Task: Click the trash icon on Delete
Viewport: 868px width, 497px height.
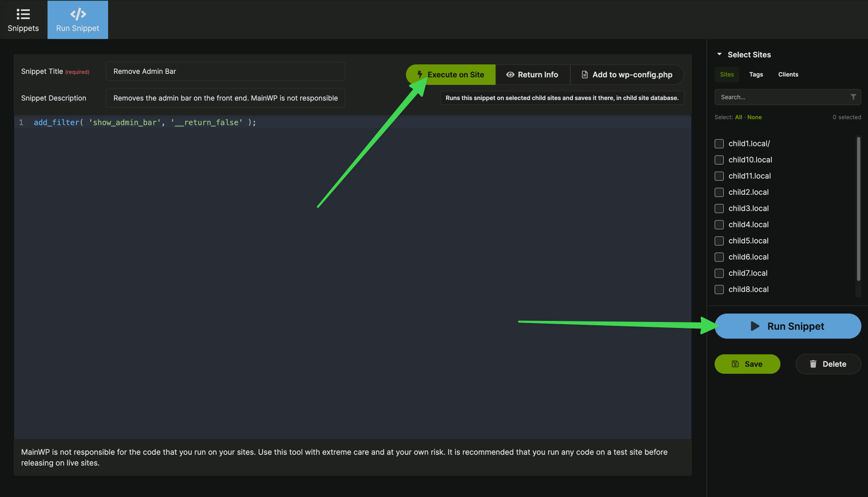Action: [x=813, y=364]
